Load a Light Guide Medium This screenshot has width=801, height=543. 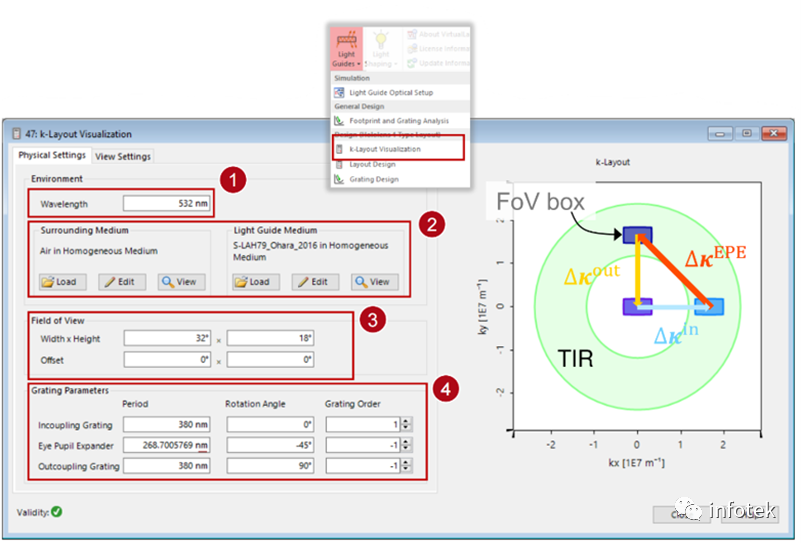click(x=256, y=281)
